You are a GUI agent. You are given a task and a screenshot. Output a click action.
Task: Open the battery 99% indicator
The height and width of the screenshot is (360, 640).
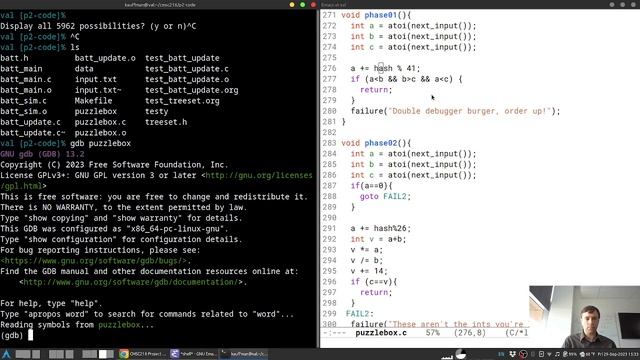[x=570, y=354]
